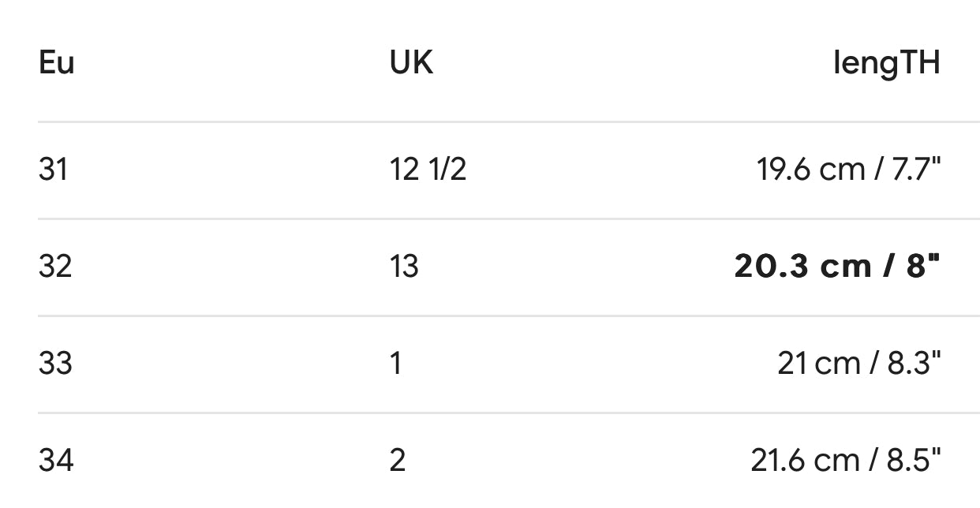
Task: Click the 7.7" inch length value
Action: (915, 170)
